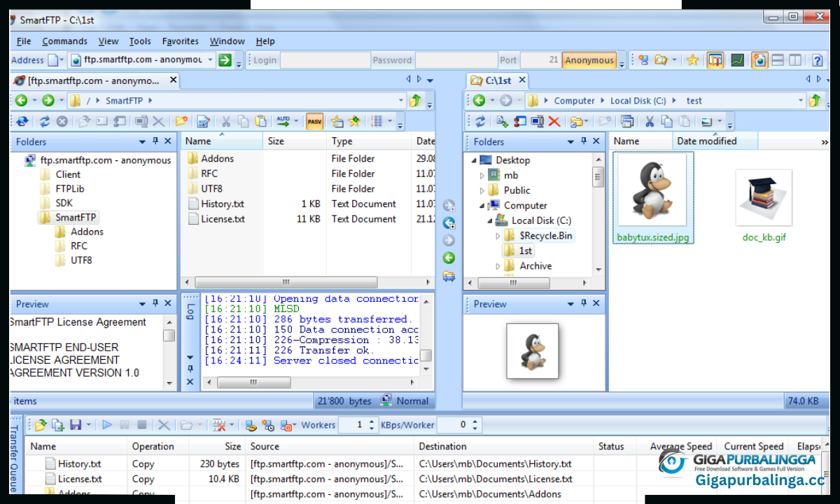Click the Reconnect icon in the remote toolbar

click(22, 121)
